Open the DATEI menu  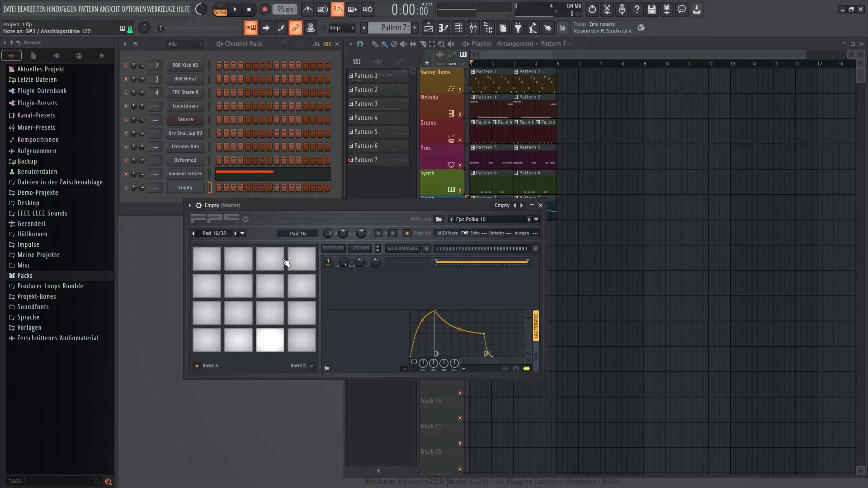tap(9, 9)
